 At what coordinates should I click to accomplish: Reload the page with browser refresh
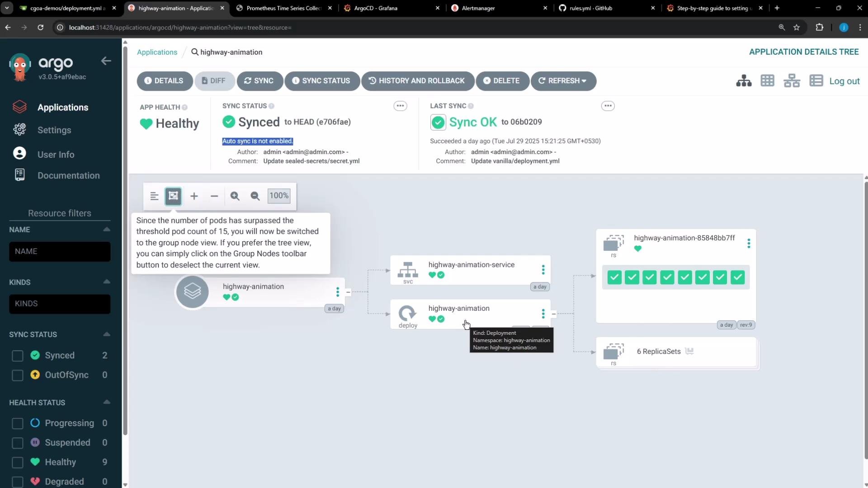click(41, 28)
